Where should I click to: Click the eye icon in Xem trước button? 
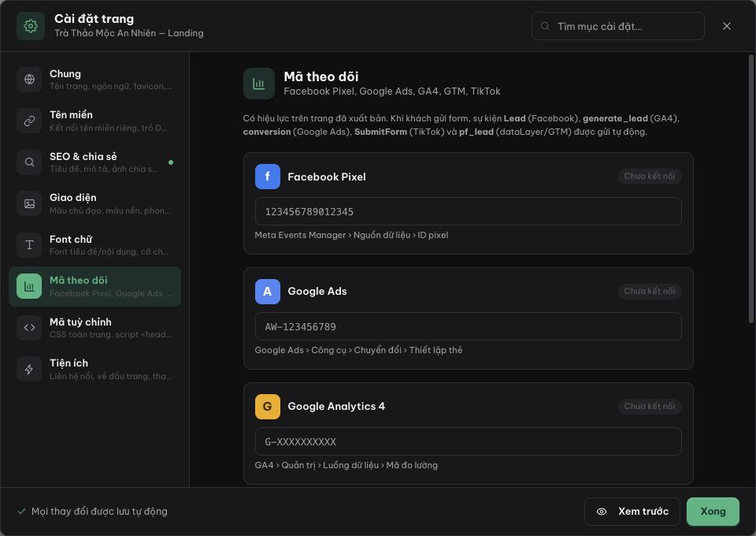pos(602,512)
